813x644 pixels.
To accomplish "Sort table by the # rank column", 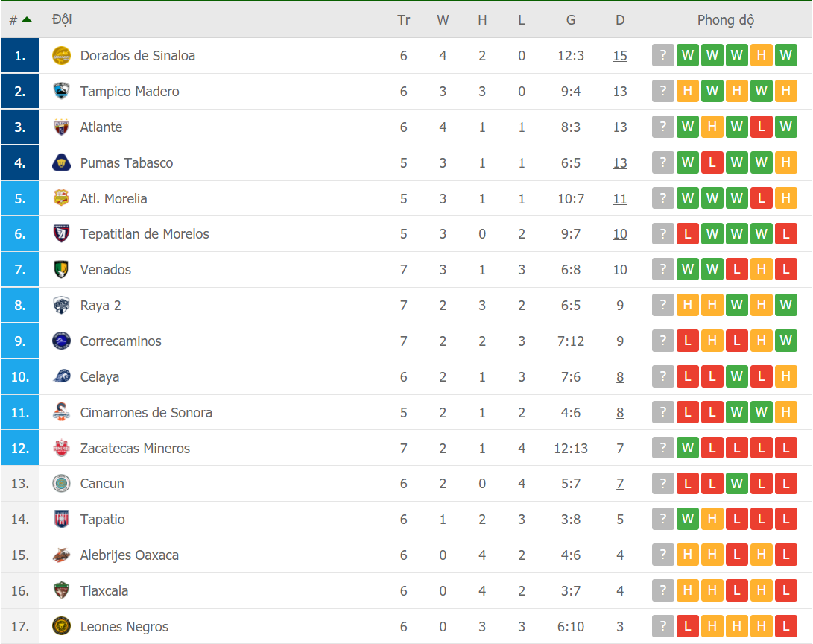I will tap(20, 20).
